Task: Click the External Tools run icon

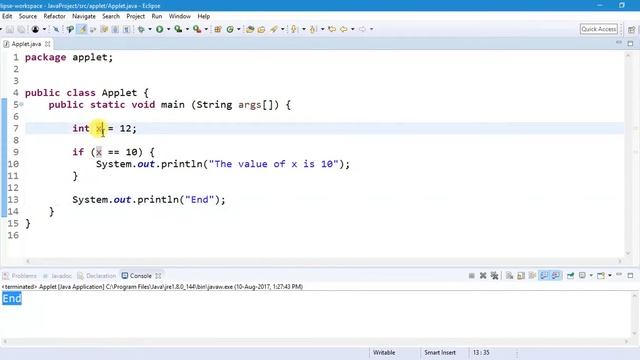Action: [x=197, y=29]
